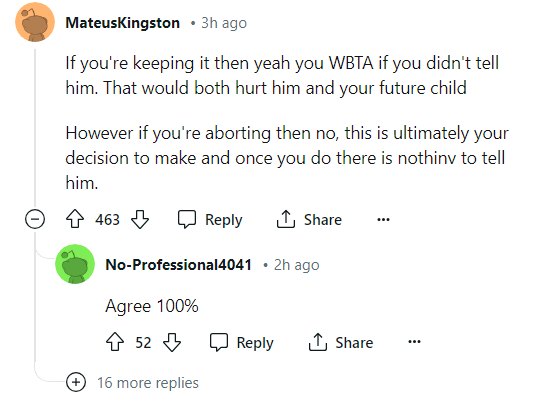Downvote the comment with 463 votes
This screenshot has width=536, height=413.
click(140, 219)
